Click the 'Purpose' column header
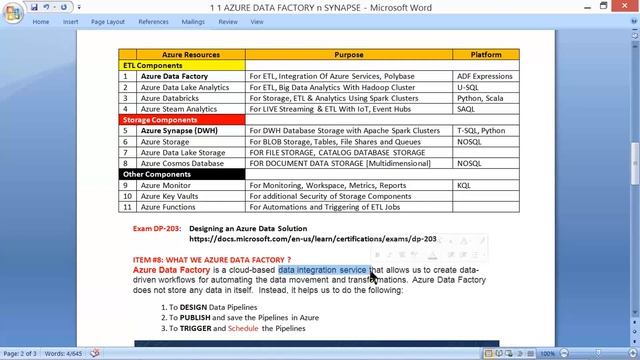The width and height of the screenshot is (640, 360). coord(349,54)
